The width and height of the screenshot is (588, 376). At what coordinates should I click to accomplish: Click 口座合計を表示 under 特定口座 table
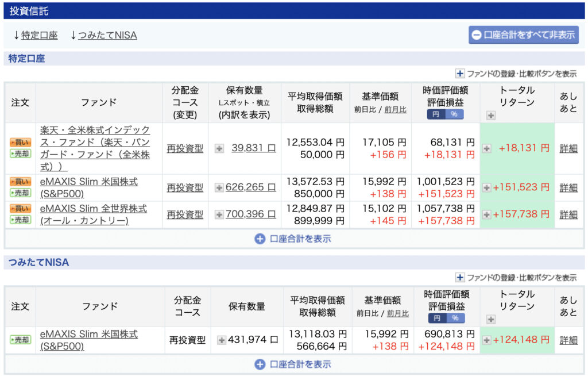[293, 239]
